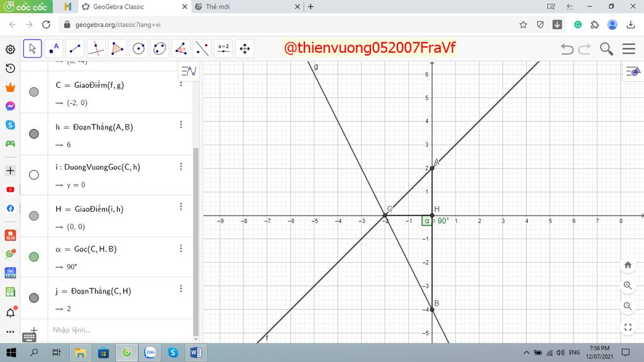This screenshot has width=644, height=362.
Task: Open browser history in sidebar
Action: coord(10,68)
